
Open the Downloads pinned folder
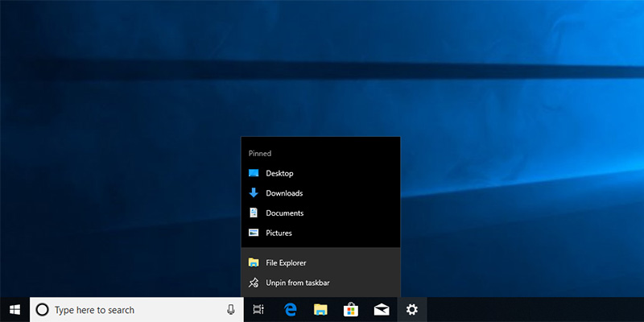click(284, 193)
